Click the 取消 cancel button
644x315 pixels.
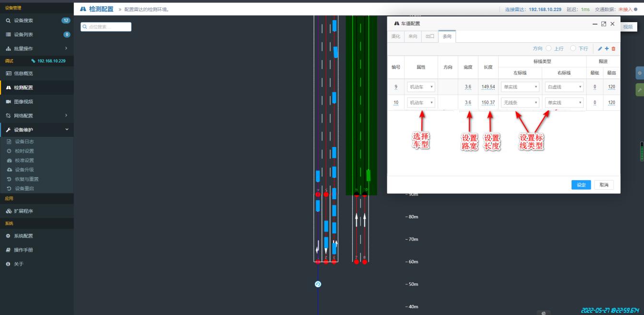click(604, 185)
